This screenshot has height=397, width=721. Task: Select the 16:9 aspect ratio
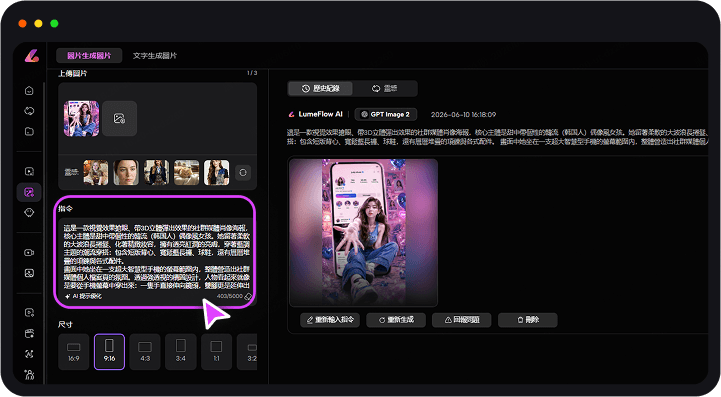74,352
